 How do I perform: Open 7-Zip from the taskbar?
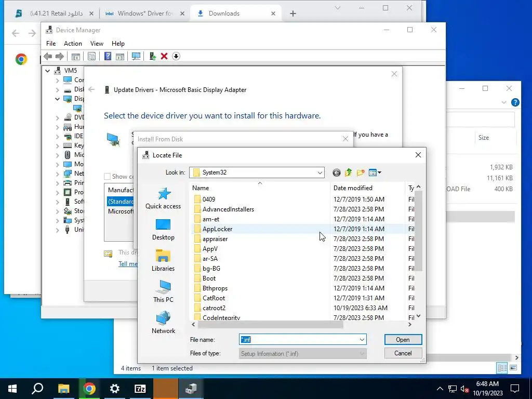click(x=140, y=389)
